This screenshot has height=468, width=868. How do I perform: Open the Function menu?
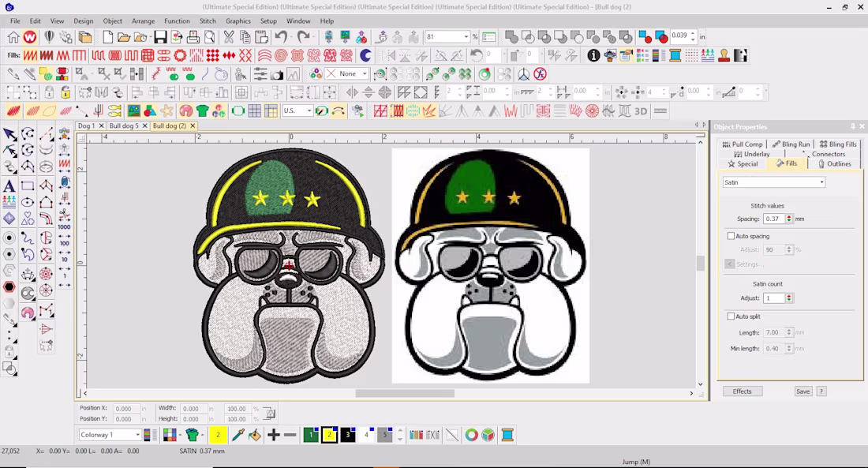177,21
